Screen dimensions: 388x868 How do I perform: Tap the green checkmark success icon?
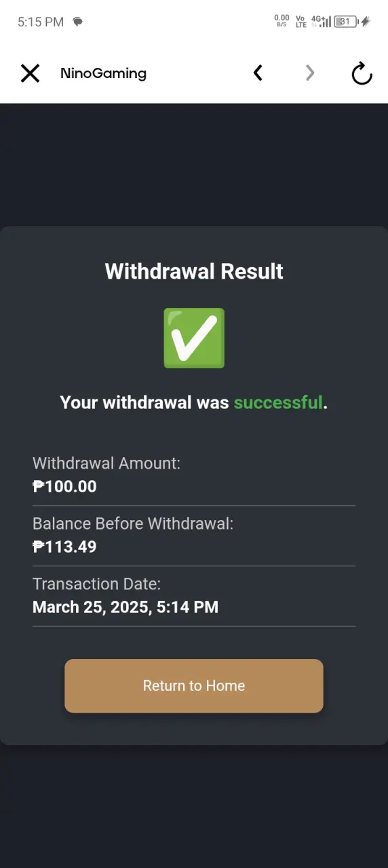[194, 338]
